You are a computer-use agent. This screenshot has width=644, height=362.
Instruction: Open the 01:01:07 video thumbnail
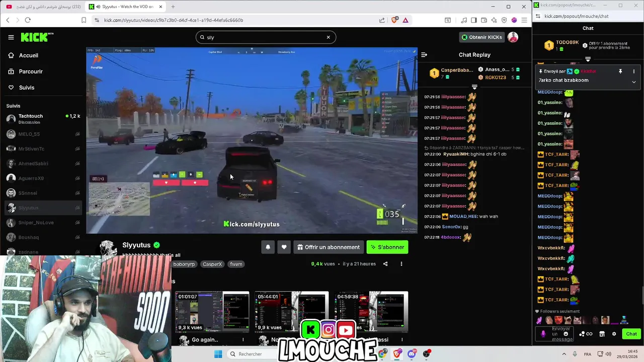(x=212, y=312)
